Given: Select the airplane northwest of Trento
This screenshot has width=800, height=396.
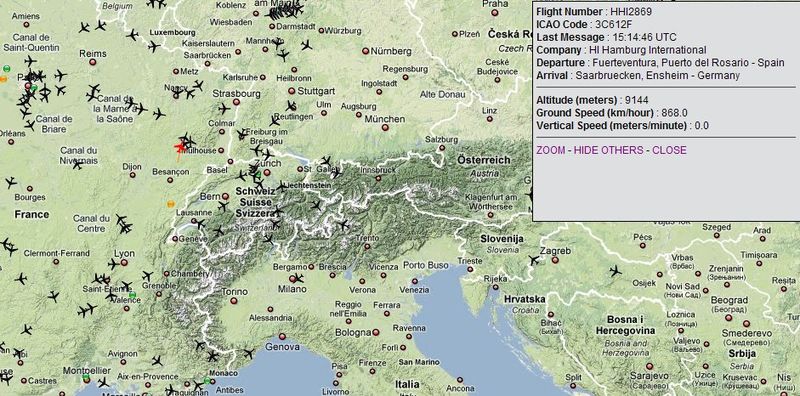Looking at the screenshot, I should (x=344, y=224).
